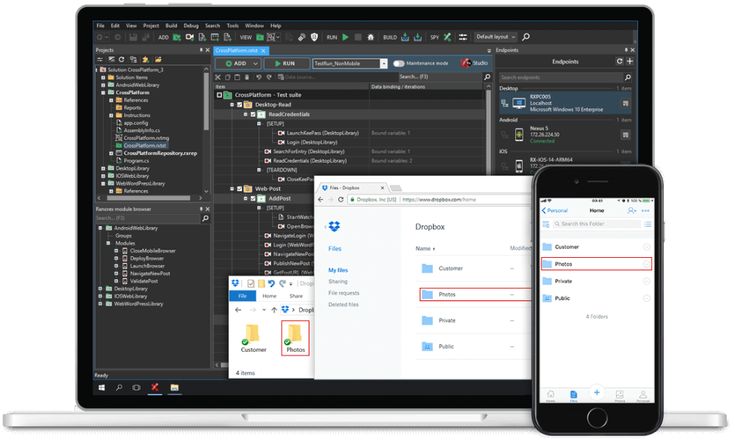
Task: Click the Dropbox logo in browser page
Action: pos(334,226)
